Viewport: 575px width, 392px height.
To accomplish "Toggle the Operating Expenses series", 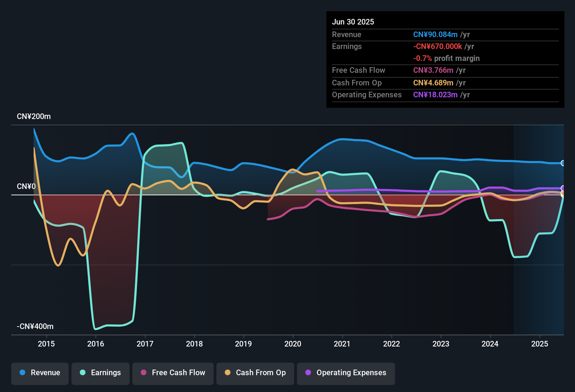I will (x=346, y=373).
